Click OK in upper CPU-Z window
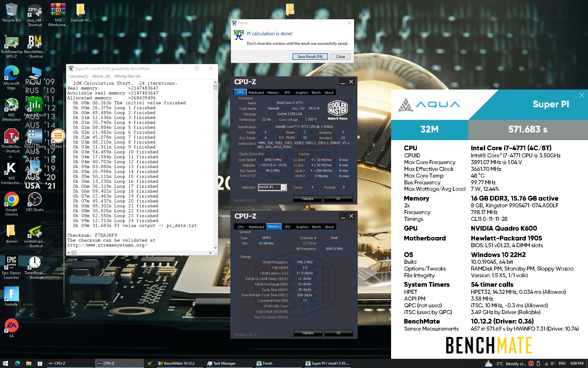 338,199
